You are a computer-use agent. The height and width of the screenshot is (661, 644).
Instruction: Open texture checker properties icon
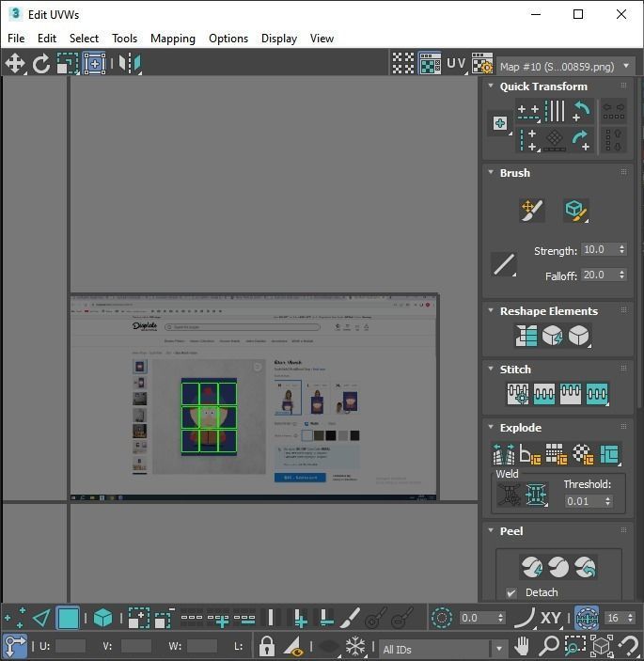[481, 63]
